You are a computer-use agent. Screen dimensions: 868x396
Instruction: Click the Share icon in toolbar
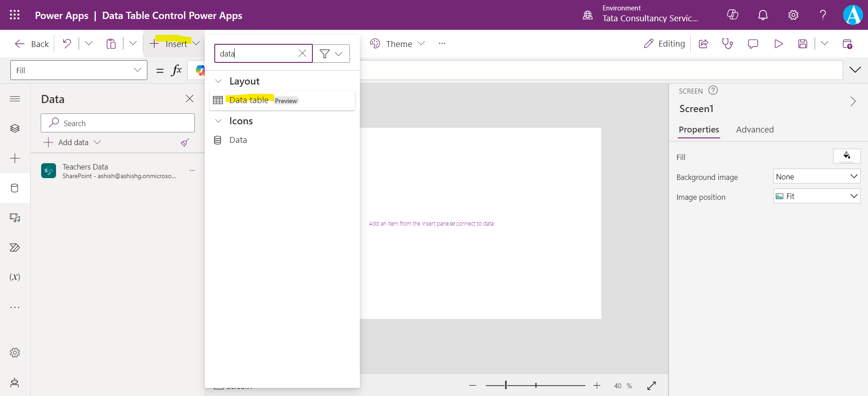coord(703,44)
